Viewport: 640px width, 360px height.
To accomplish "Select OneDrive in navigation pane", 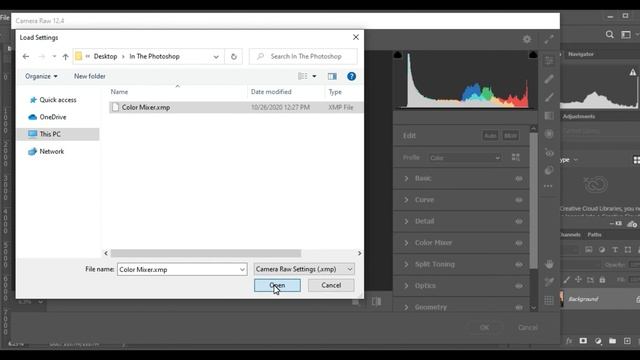I will coord(53,117).
